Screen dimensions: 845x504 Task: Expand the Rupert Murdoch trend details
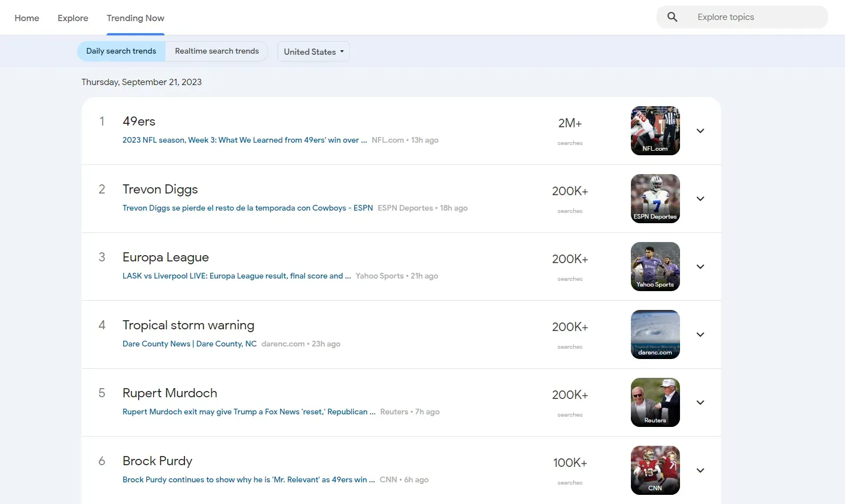(x=700, y=402)
